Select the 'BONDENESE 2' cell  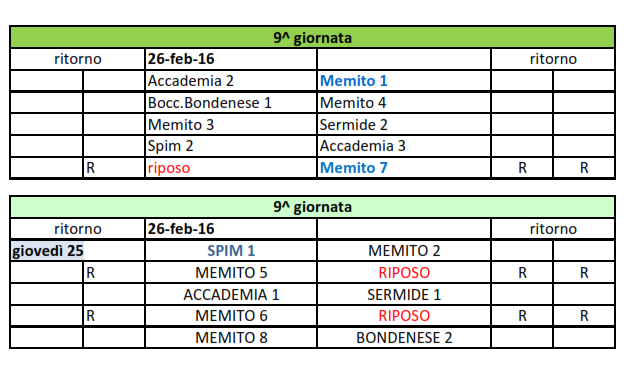tap(404, 338)
